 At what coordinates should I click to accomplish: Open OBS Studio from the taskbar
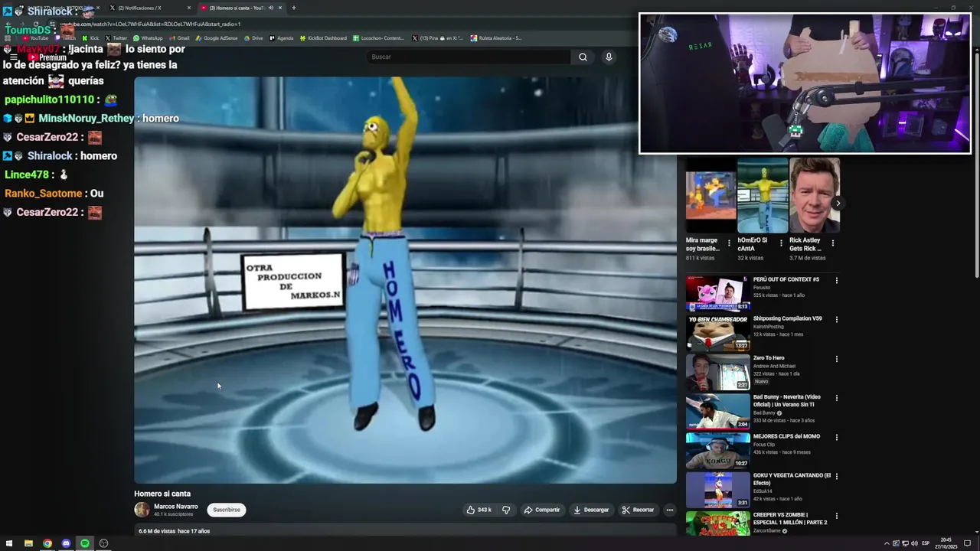(104, 543)
